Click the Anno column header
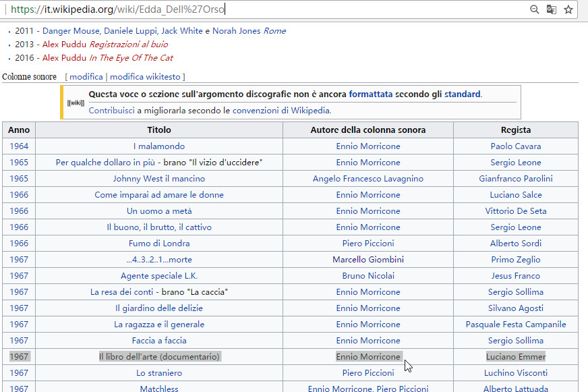 (19, 130)
